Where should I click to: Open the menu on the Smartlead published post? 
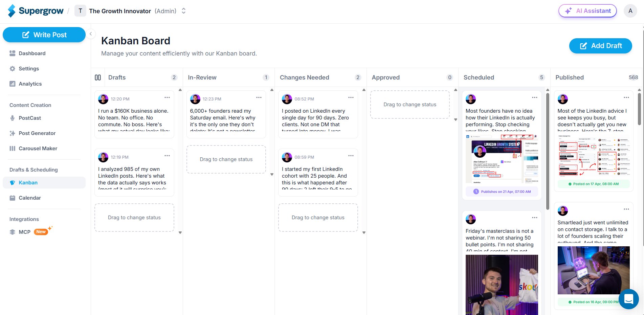tap(626, 209)
